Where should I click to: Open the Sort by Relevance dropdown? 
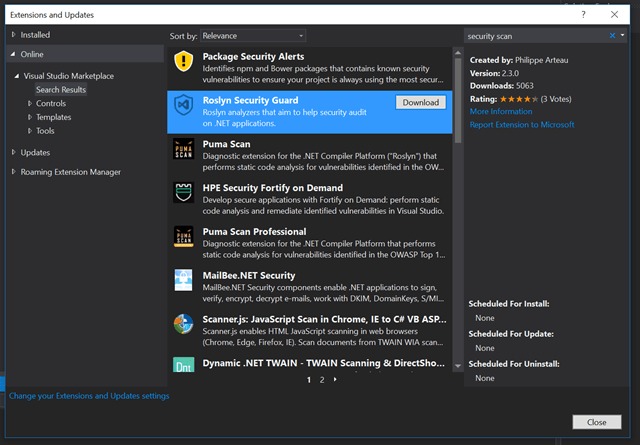pyautogui.click(x=252, y=35)
